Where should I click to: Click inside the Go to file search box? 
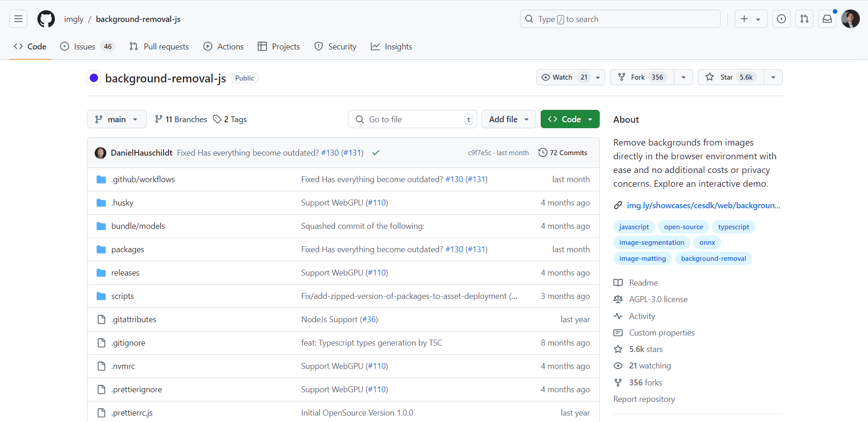click(x=411, y=119)
